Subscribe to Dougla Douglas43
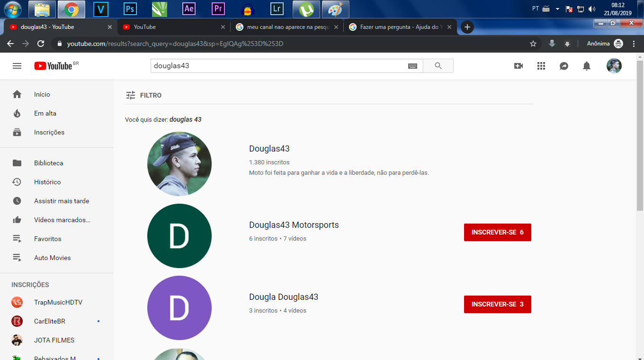 click(498, 304)
